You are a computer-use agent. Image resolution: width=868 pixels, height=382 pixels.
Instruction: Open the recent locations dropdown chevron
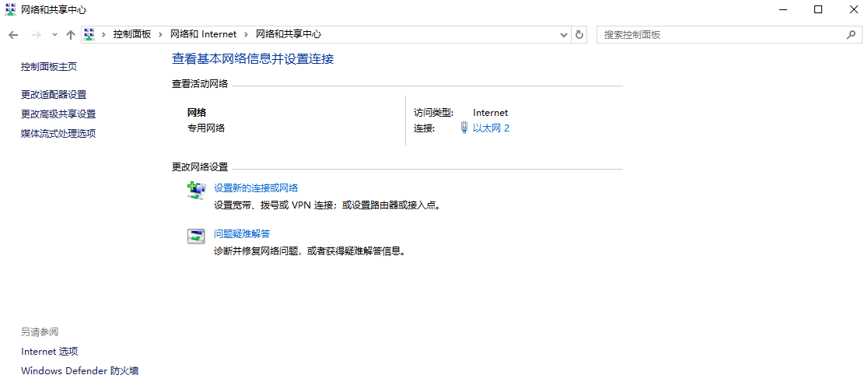54,35
